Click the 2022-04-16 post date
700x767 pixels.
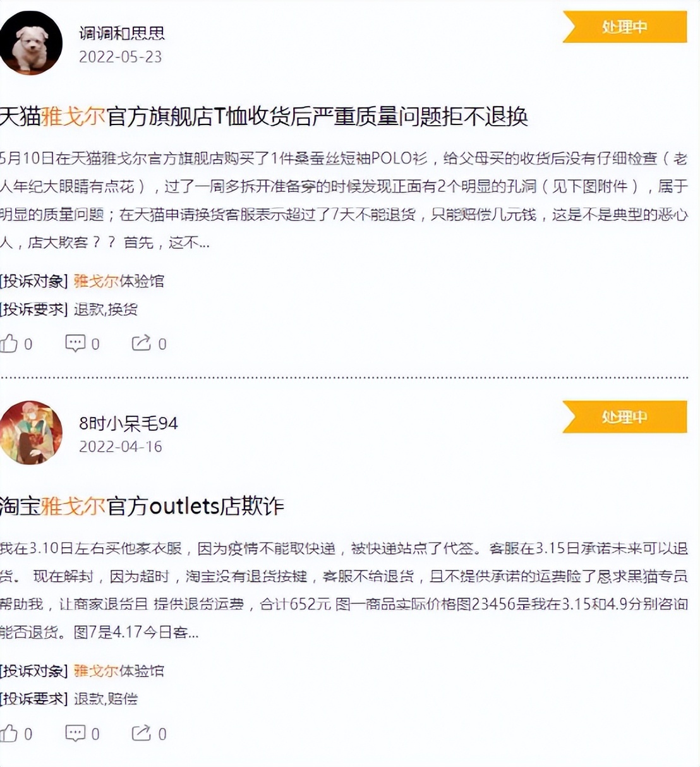[120, 447]
